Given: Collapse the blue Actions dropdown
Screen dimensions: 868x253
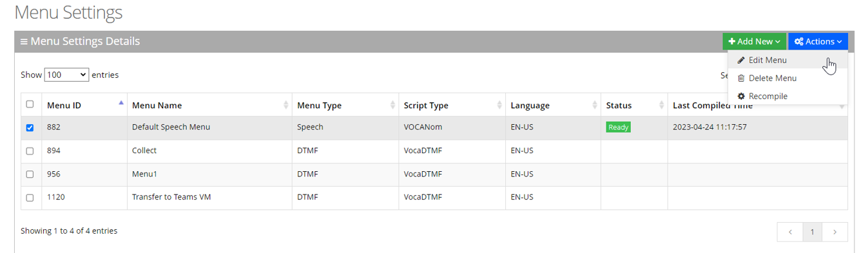Looking at the screenshot, I should click(818, 41).
